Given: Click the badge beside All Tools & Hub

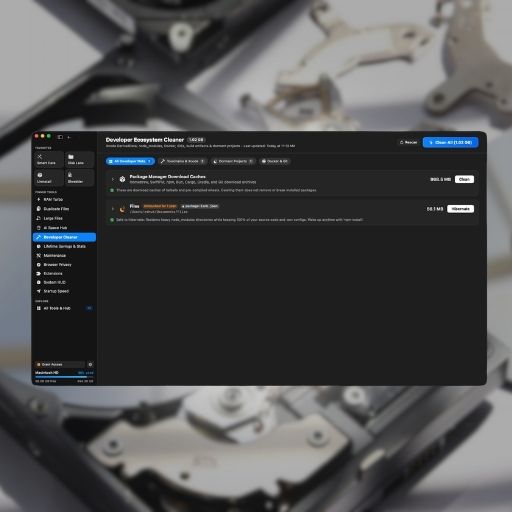Looking at the screenshot, I should [89, 308].
